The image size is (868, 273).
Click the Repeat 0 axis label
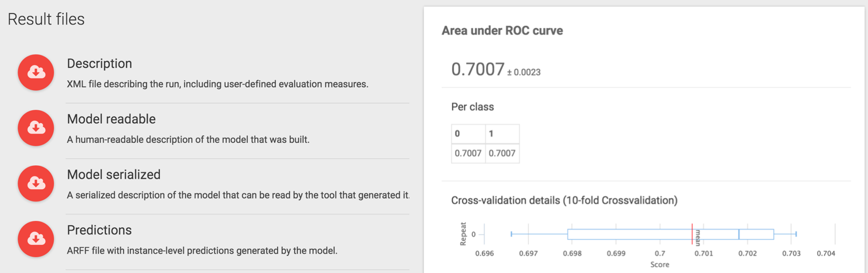coord(473,234)
